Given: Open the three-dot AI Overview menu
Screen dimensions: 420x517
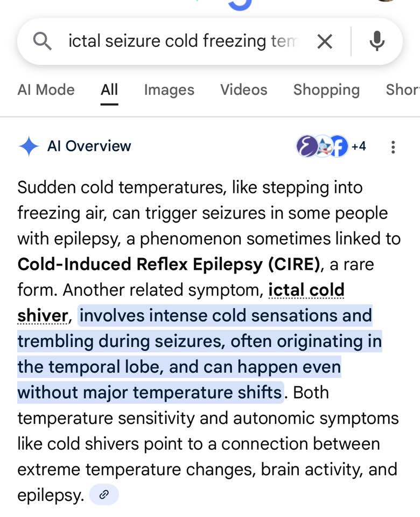Looking at the screenshot, I should pos(393,147).
